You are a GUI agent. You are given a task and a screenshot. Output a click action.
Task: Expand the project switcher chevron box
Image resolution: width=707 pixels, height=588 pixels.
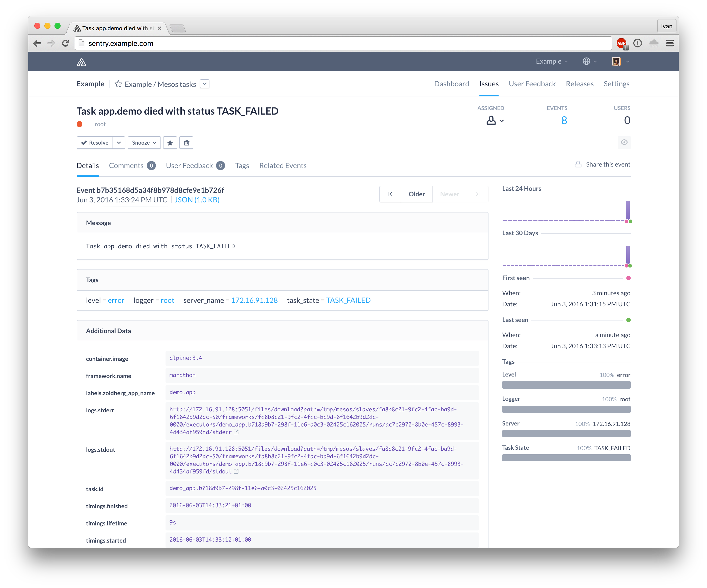pyautogui.click(x=205, y=84)
